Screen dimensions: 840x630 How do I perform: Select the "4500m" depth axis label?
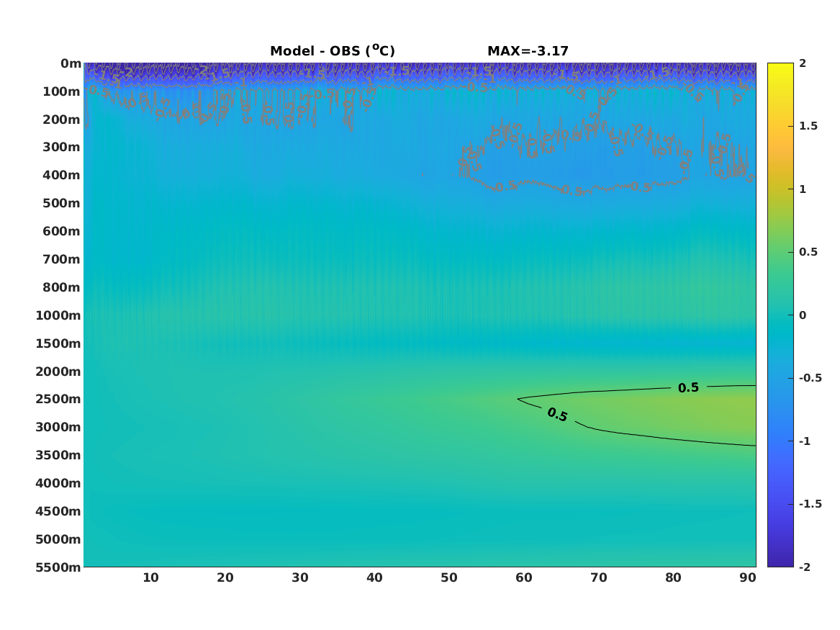click(x=58, y=512)
